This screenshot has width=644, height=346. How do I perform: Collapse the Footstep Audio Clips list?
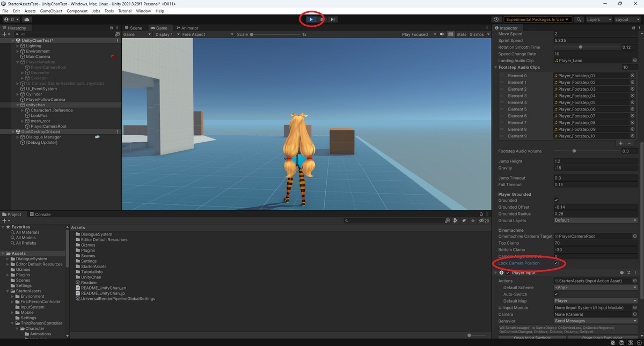[x=495, y=67]
